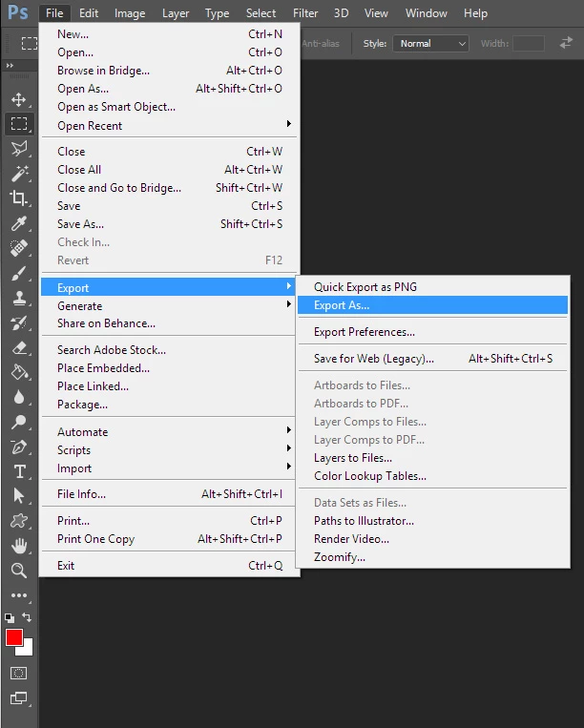Open the Filter menu
The width and height of the screenshot is (584, 728).
[305, 13]
